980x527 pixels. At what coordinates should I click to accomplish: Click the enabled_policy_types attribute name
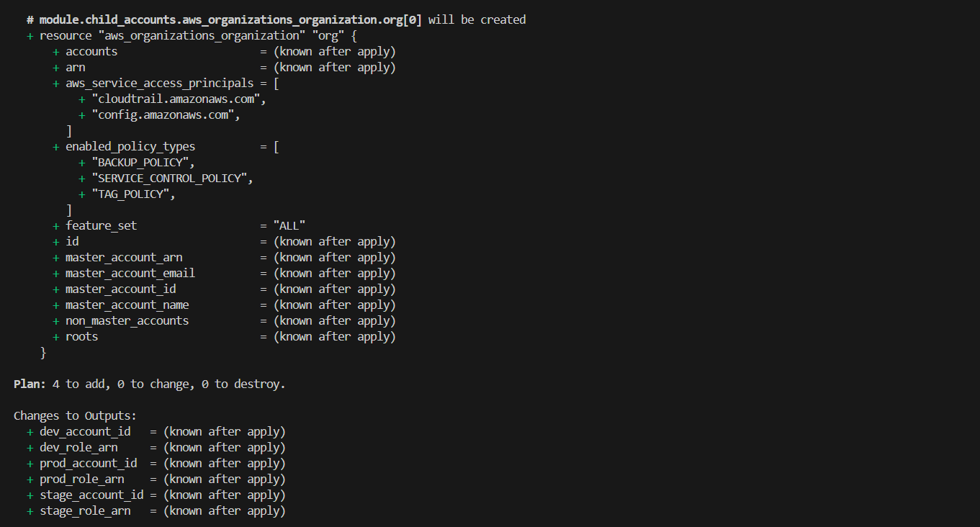tap(130, 146)
